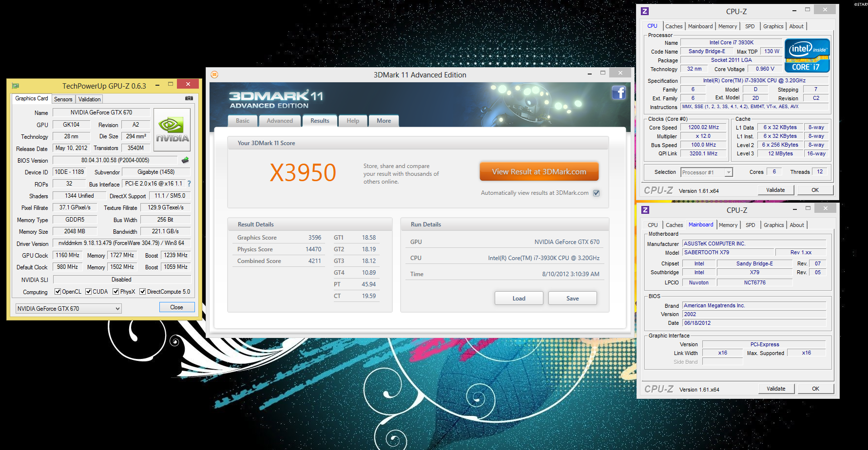Click the Save button in Run Details
The image size is (868, 450).
click(573, 298)
